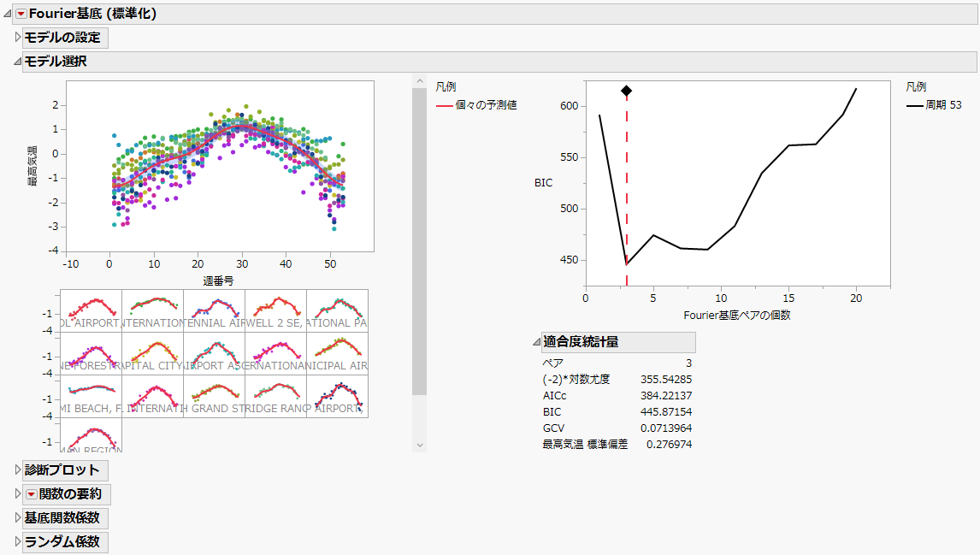Click the 最高気温 標準偏差 value 0.276974

pos(669,445)
